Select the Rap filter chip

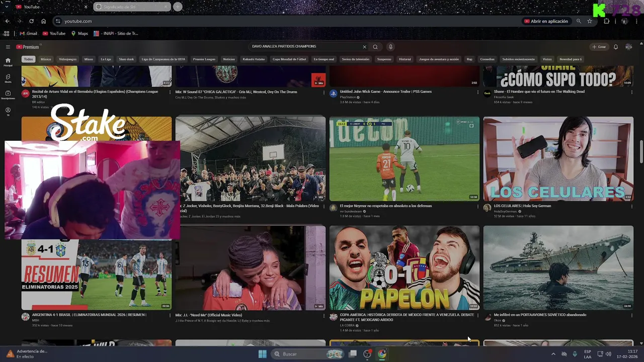pyautogui.click(x=469, y=59)
